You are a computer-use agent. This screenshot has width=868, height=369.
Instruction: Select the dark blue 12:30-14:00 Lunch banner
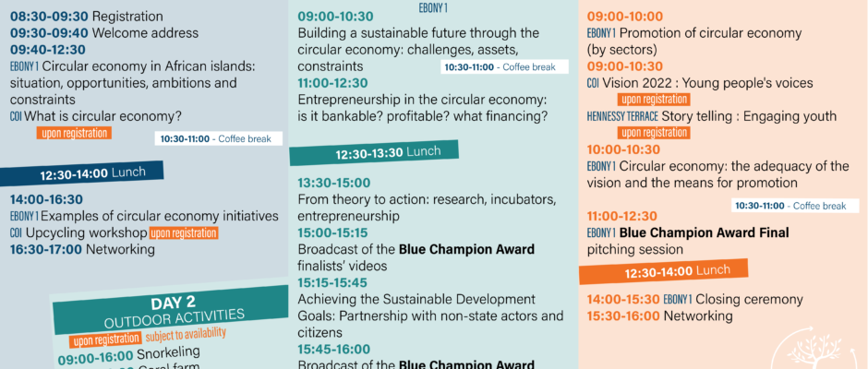[88, 173]
